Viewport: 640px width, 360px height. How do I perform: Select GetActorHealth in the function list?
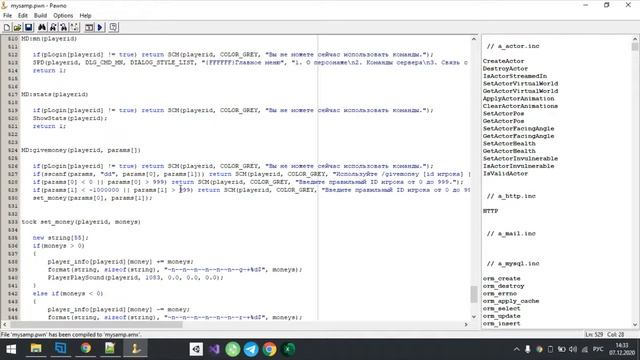[x=509, y=151]
